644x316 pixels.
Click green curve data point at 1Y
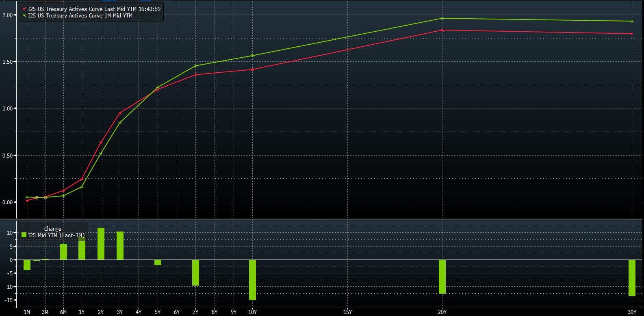(x=82, y=187)
